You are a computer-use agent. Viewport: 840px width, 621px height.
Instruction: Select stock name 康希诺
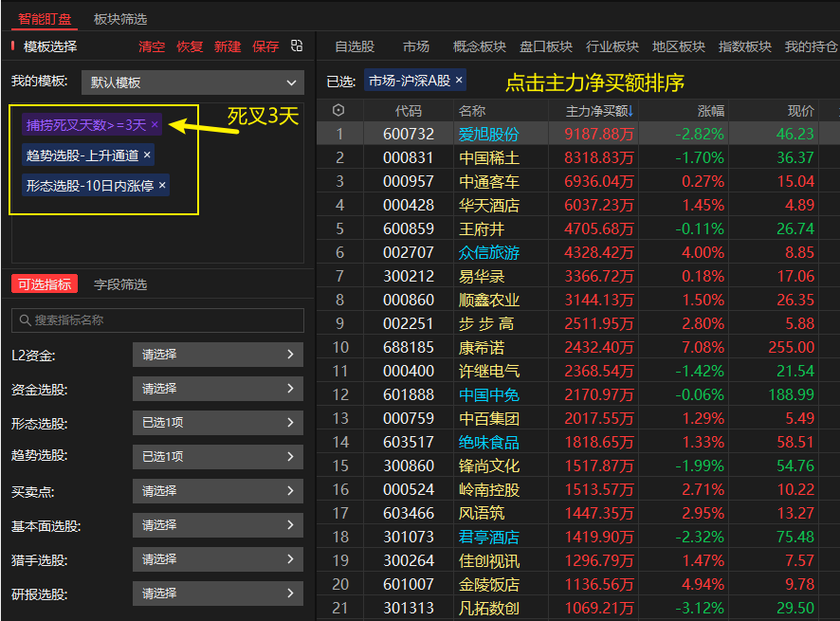pos(481,347)
